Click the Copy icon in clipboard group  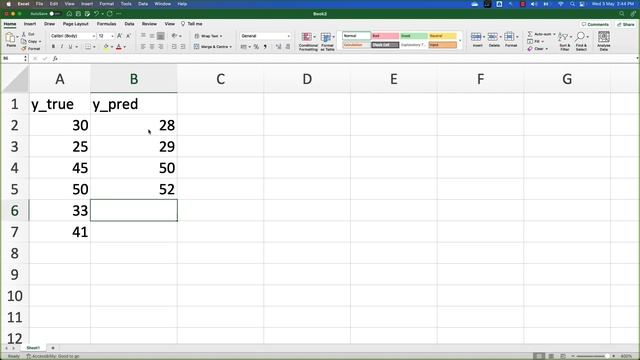tap(24, 41)
